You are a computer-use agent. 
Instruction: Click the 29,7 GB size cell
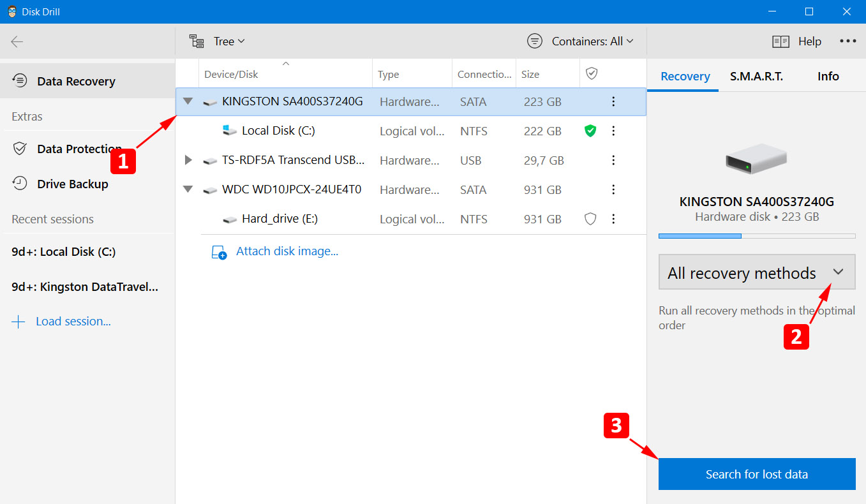point(544,160)
